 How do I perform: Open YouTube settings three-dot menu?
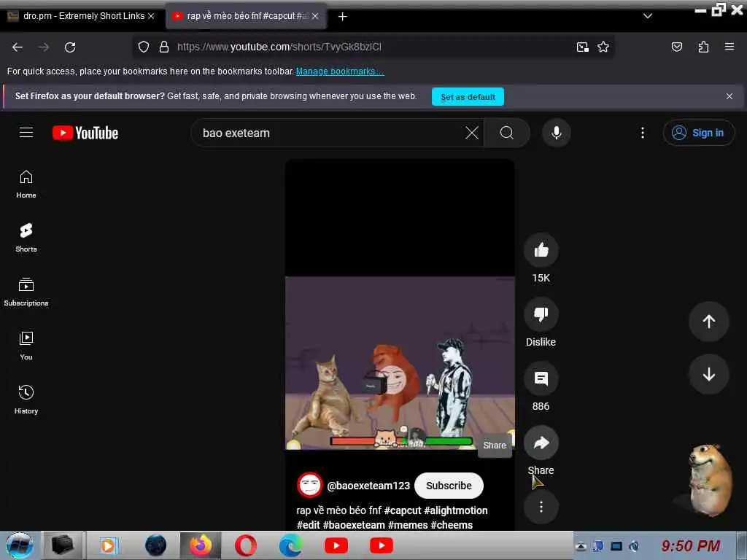click(642, 133)
